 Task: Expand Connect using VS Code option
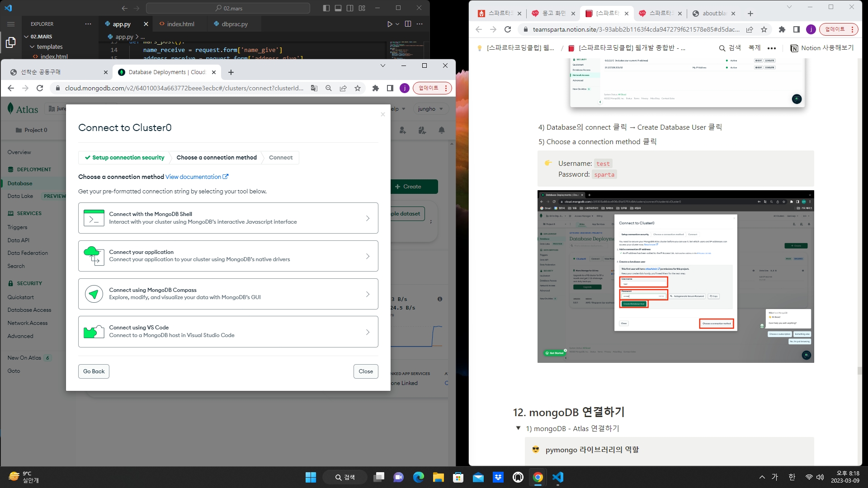pyautogui.click(x=228, y=332)
